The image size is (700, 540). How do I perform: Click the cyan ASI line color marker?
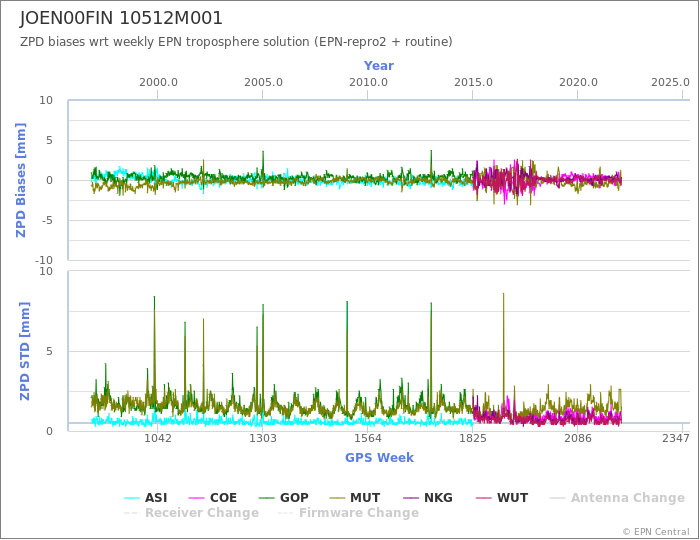pyautogui.click(x=132, y=498)
